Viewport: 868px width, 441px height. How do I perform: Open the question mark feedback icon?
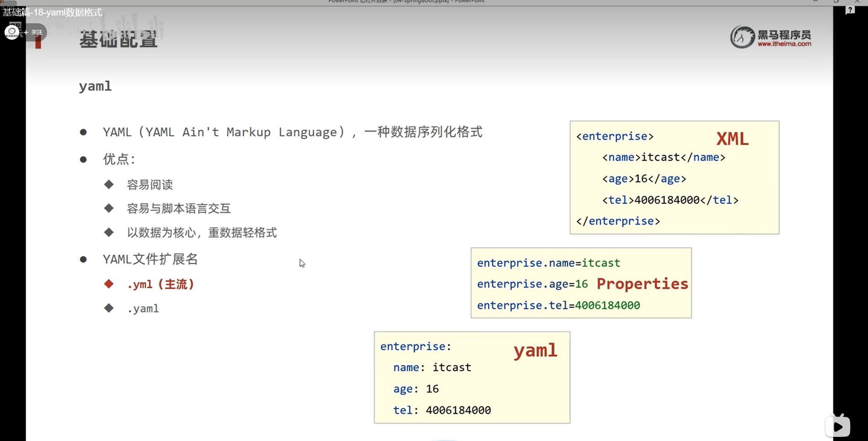(850, 10)
